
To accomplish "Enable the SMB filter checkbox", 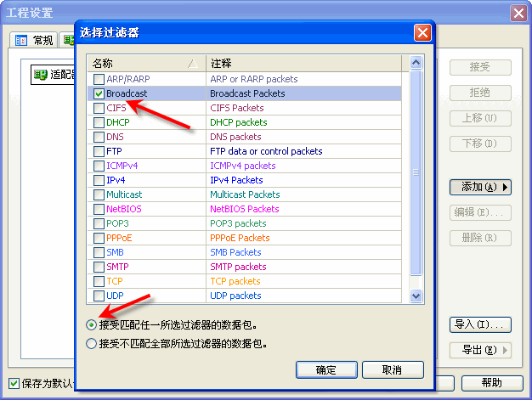I will 99,252.
